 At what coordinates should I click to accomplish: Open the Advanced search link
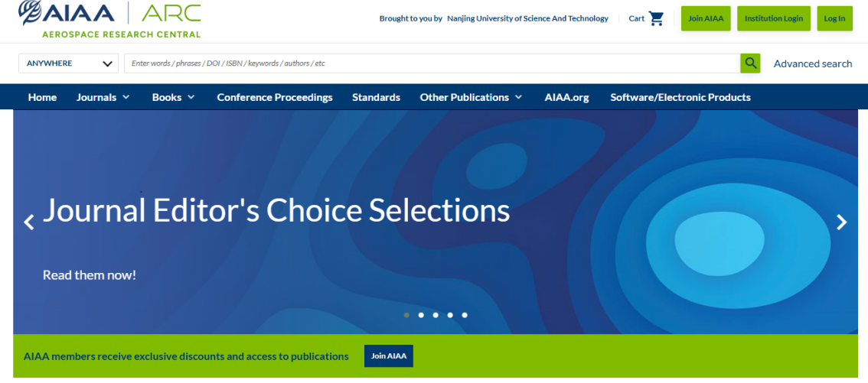813,63
